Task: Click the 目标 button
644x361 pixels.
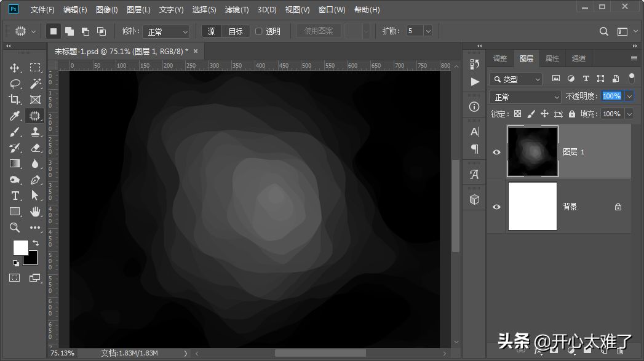Action: 236,31
